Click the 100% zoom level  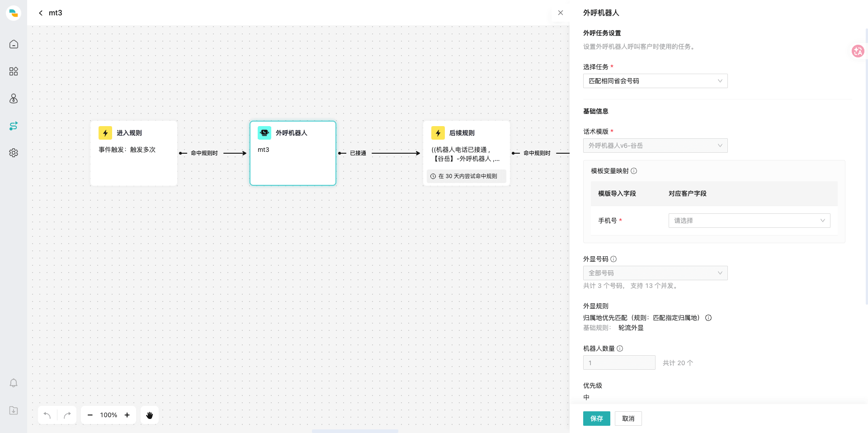(x=108, y=415)
